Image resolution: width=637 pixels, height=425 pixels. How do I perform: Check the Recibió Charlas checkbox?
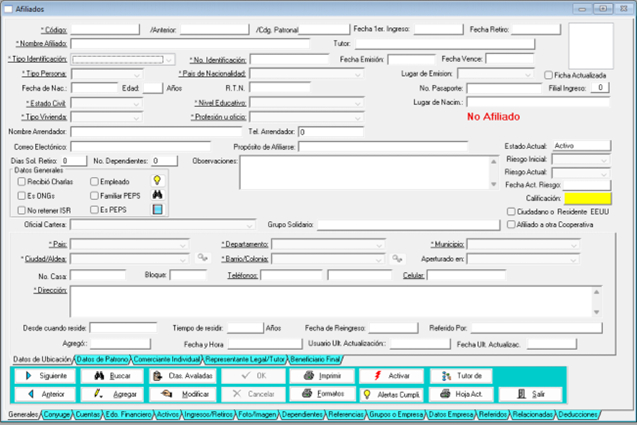(22, 182)
